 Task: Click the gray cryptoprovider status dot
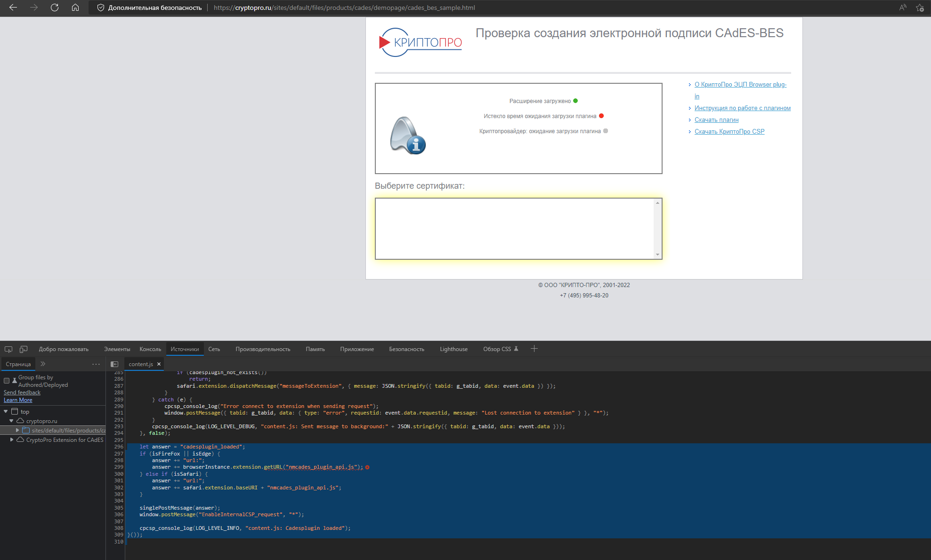click(606, 131)
